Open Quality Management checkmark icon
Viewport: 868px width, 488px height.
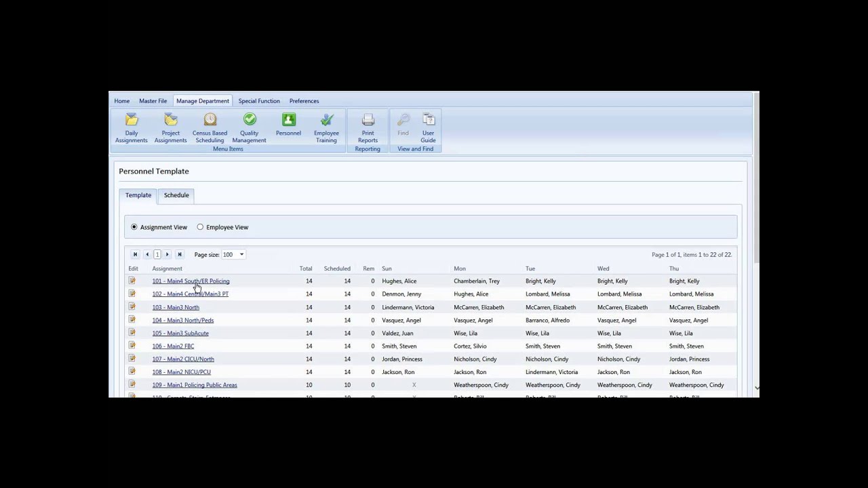pos(250,121)
